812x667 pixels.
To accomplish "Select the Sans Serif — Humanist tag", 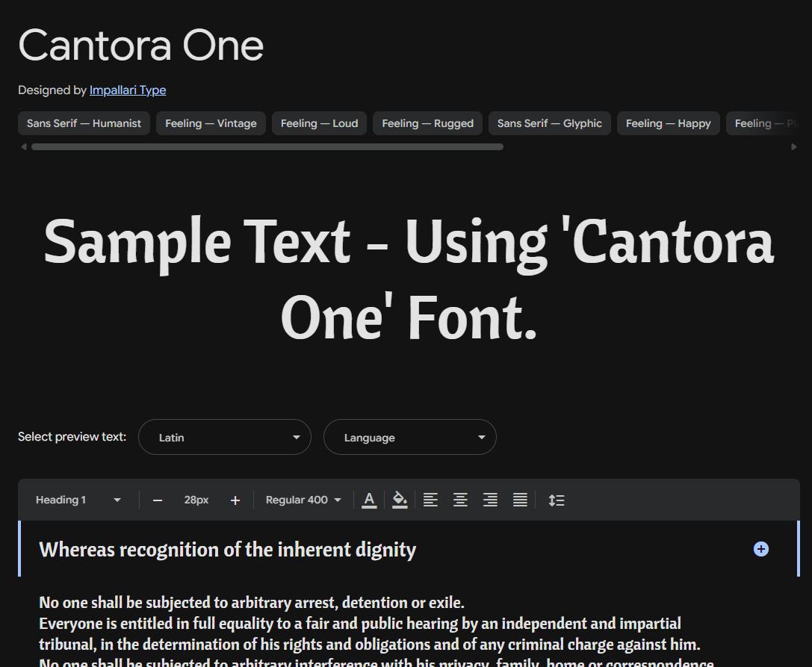I will [84, 123].
